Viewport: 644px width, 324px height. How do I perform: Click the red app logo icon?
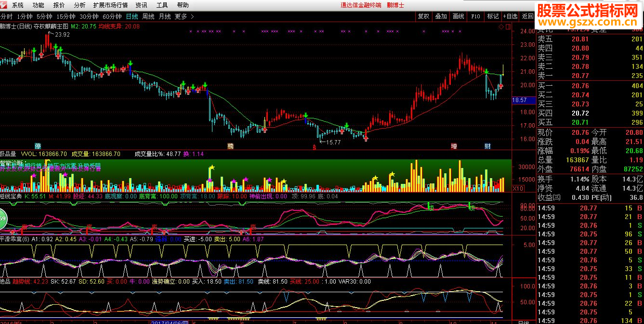pos(4,5)
